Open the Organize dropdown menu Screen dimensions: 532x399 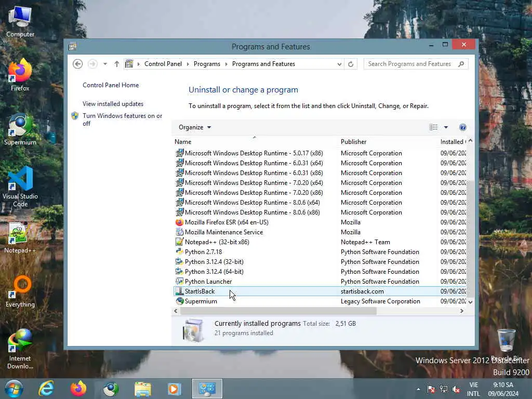click(x=195, y=127)
